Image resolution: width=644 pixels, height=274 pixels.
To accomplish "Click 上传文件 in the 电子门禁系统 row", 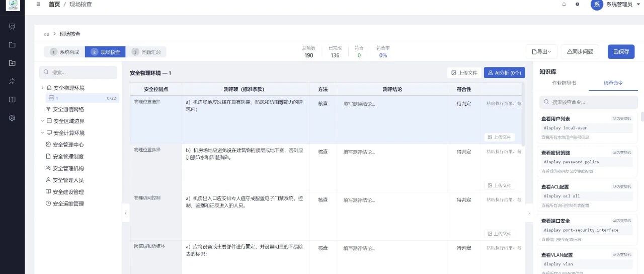I will pyautogui.click(x=499, y=234).
